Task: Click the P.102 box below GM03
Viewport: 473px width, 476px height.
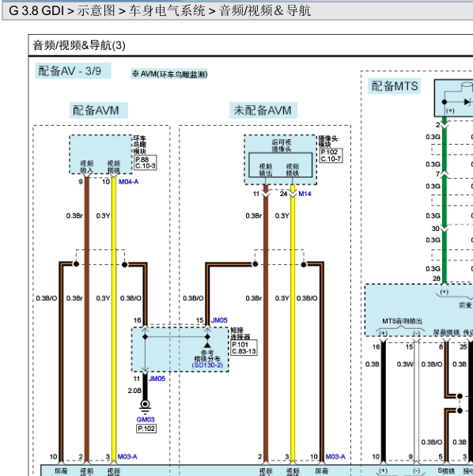Action: (146, 429)
